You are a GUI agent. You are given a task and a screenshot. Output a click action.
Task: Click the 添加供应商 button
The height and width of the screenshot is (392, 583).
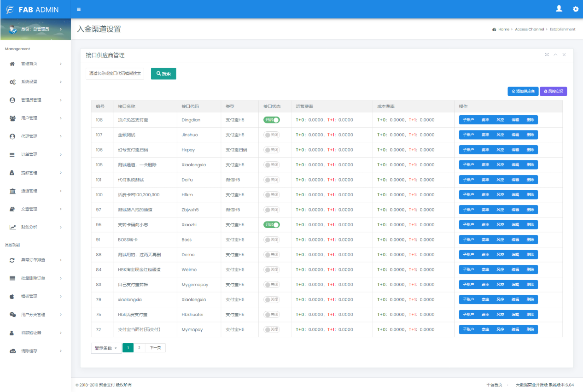pos(524,91)
